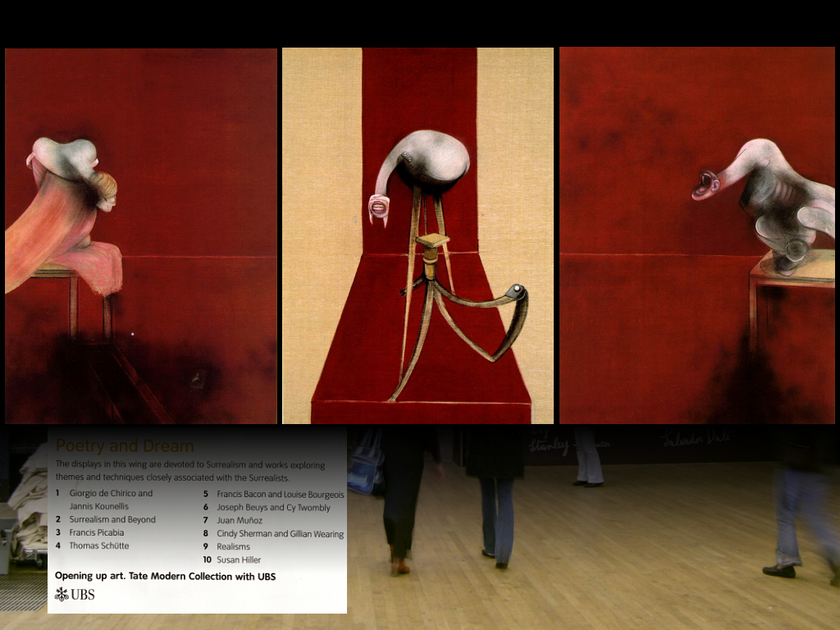This screenshot has height=630, width=840.
Task: Select the left triptych panel painting
Action: click(x=141, y=236)
